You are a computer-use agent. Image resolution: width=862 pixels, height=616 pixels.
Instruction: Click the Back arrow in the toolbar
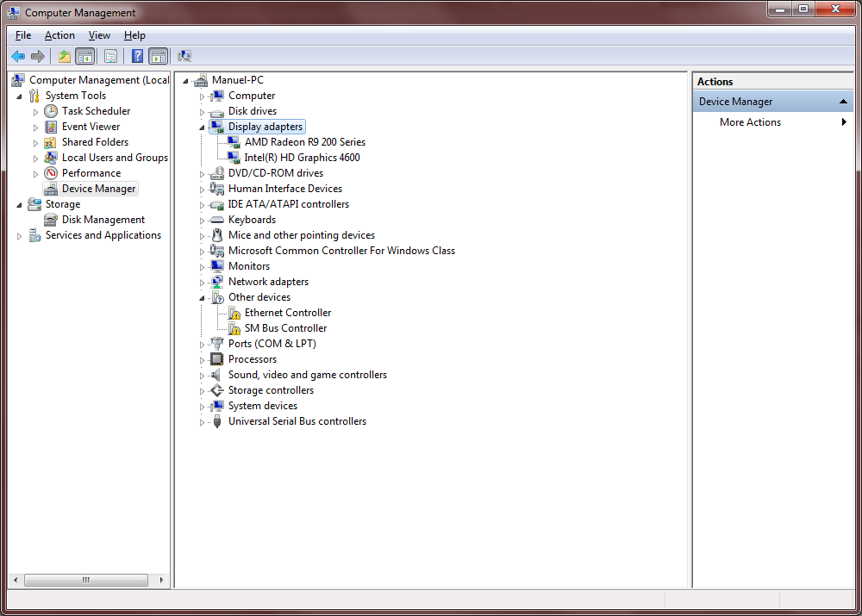tap(17, 57)
